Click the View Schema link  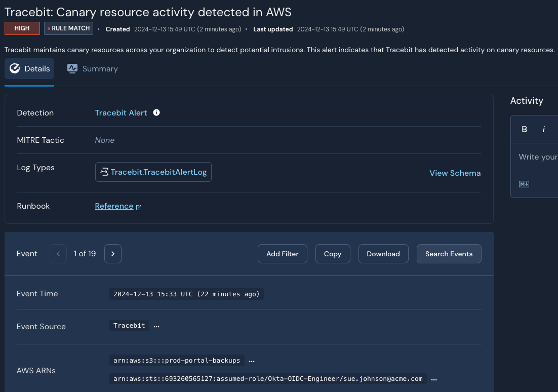(x=455, y=173)
